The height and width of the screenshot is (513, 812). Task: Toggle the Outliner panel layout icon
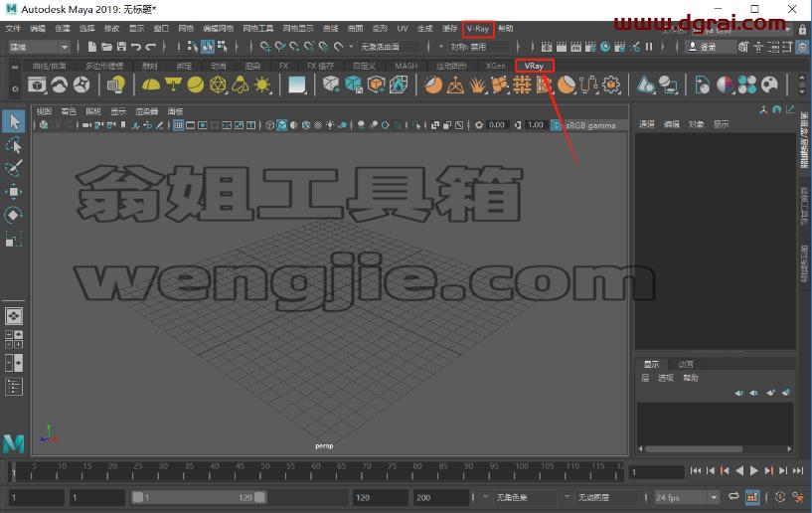(14, 387)
